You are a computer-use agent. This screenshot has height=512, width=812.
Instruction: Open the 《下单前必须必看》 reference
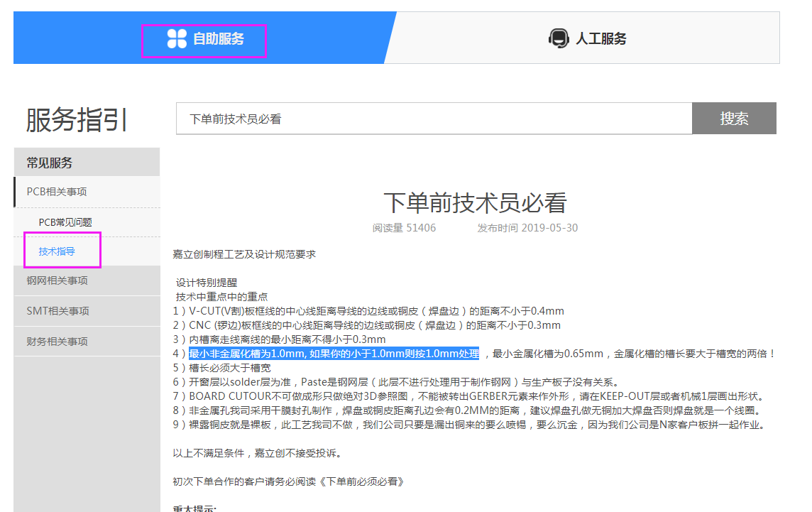point(362,481)
